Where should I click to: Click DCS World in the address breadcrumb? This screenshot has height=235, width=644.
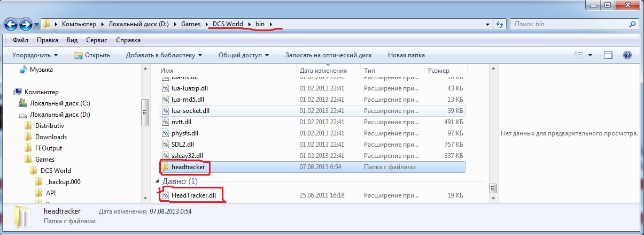pyautogui.click(x=228, y=24)
